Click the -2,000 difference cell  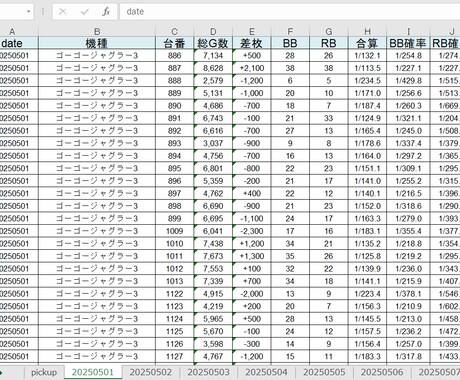(252, 294)
